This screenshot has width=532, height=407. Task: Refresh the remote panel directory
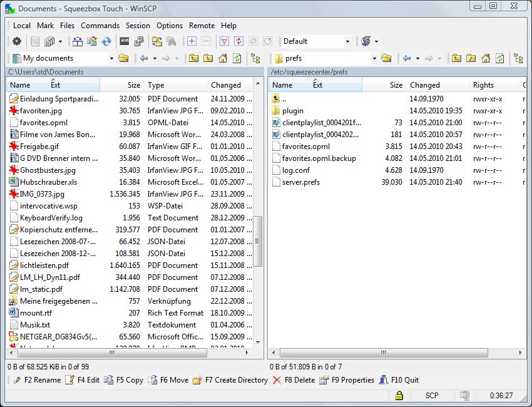(499, 58)
